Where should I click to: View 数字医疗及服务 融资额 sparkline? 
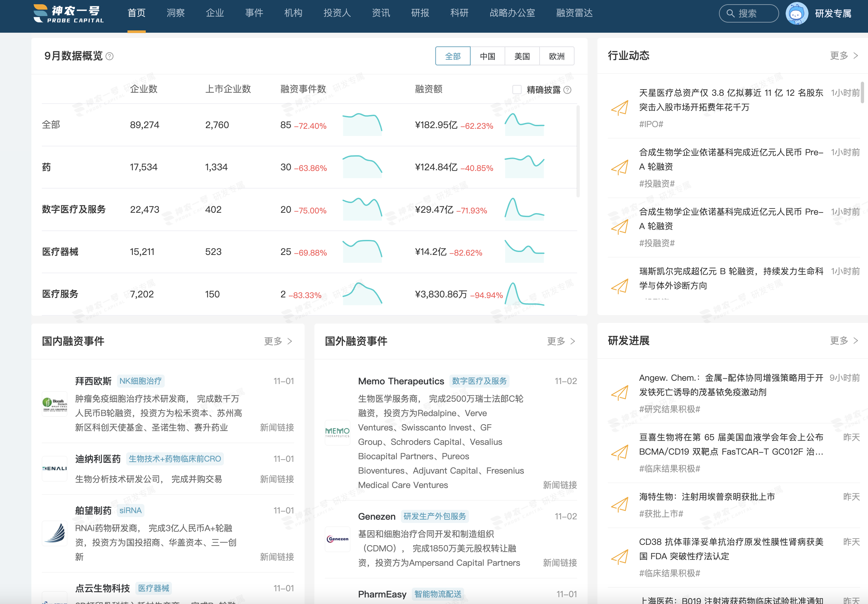point(524,209)
